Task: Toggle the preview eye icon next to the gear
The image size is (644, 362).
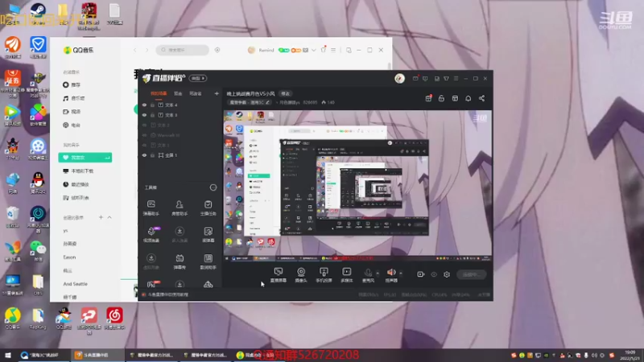Action: [x=434, y=274]
